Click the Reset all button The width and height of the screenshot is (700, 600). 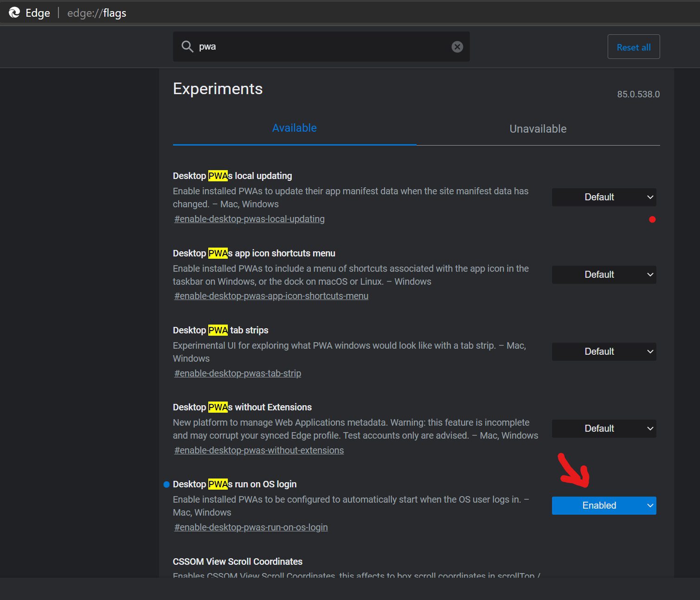tap(633, 47)
